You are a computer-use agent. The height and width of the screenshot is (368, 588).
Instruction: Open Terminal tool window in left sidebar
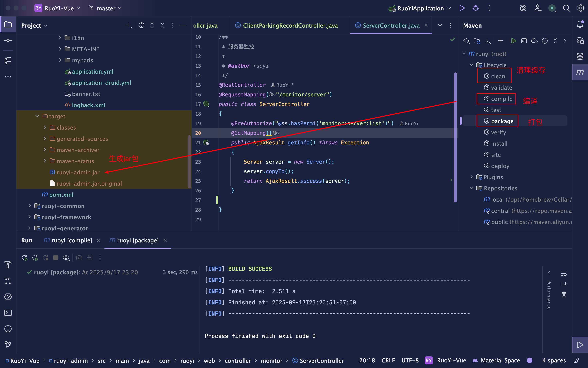8,313
